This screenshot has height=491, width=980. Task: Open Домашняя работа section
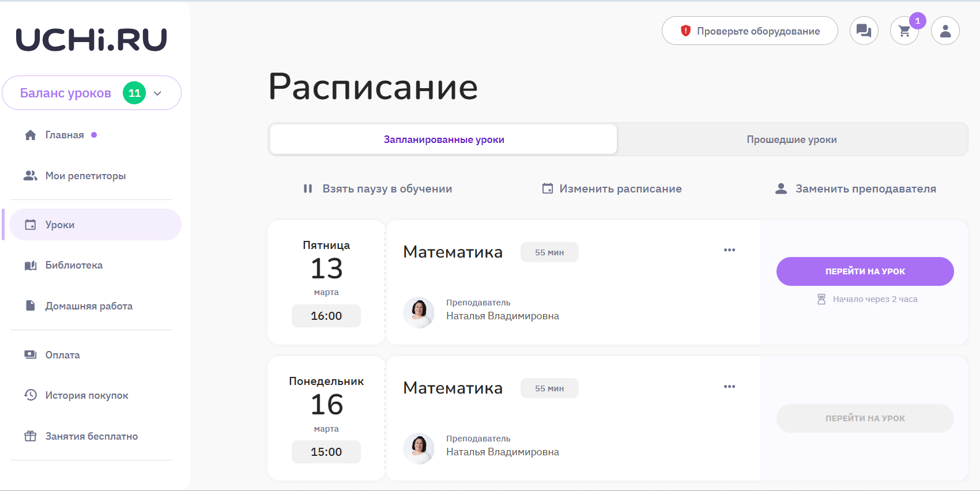click(x=89, y=306)
